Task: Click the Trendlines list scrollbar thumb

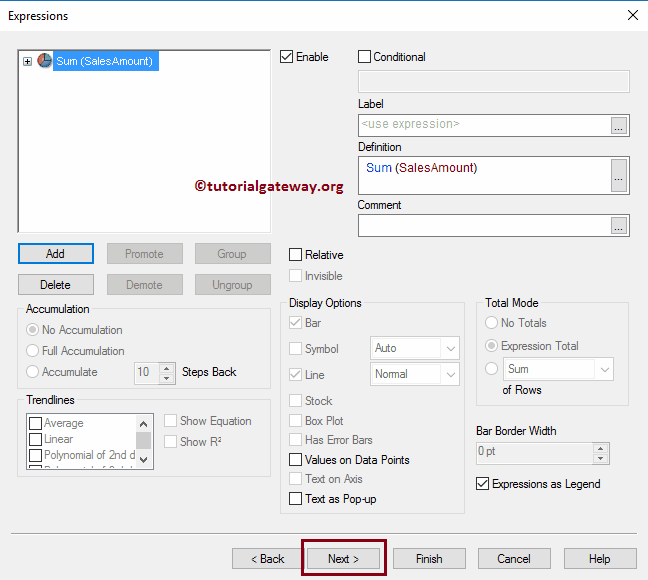Action: click(x=143, y=440)
